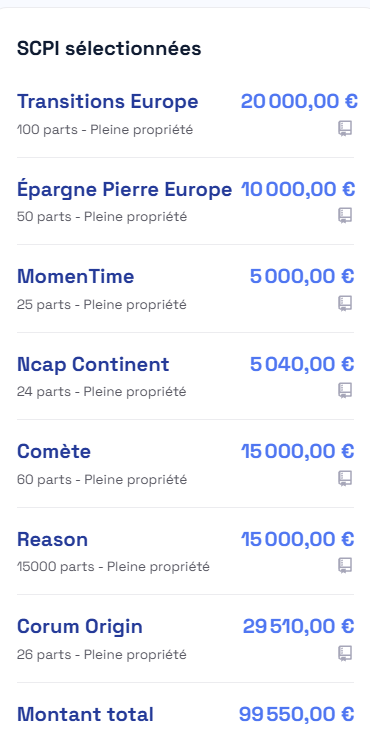Select the Corum Origin SCPI title
Screen dimensions: 387x753
(80, 627)
